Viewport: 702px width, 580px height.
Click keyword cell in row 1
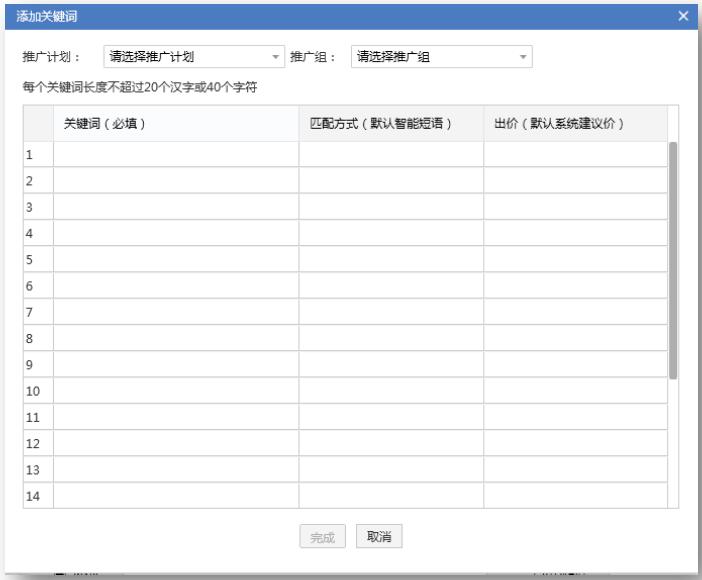[176, 154]
